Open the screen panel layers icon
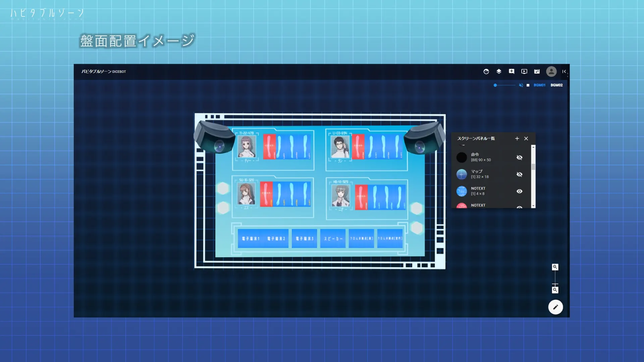 pyautogui.click(x=499, y=71)
